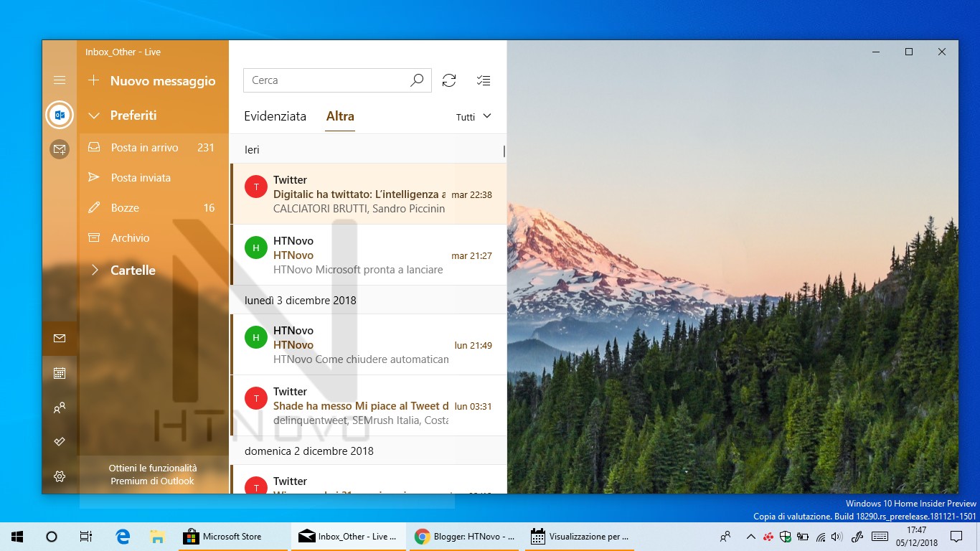The image size is (980, 551).
Task: Open touch keyboard tray icon
Action: [880, 537]
